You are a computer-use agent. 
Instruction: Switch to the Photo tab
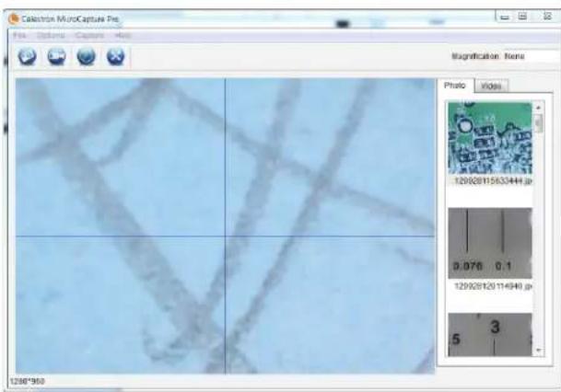pyautogui.click(x=455, y=86)
